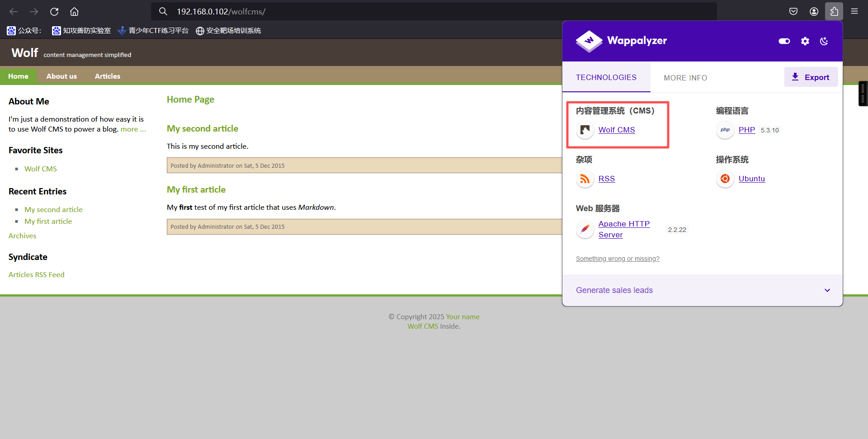Expand Generate sales leads chevron
The width and height of the screenshot is (868, 439).
click(827, 290)
